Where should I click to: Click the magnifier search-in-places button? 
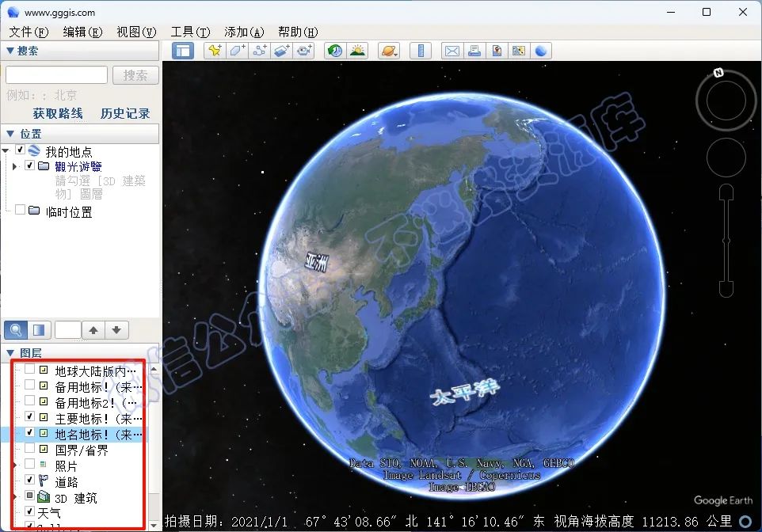16,330
